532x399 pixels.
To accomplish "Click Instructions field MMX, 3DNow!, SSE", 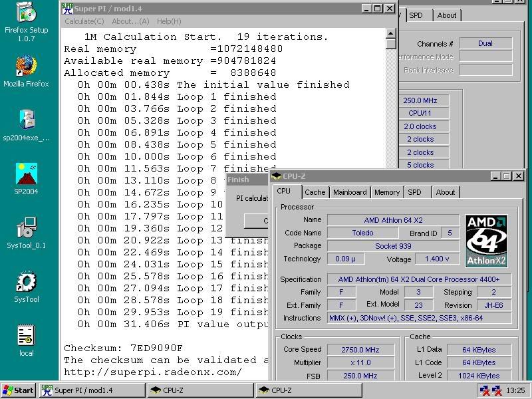I will 419,318.
